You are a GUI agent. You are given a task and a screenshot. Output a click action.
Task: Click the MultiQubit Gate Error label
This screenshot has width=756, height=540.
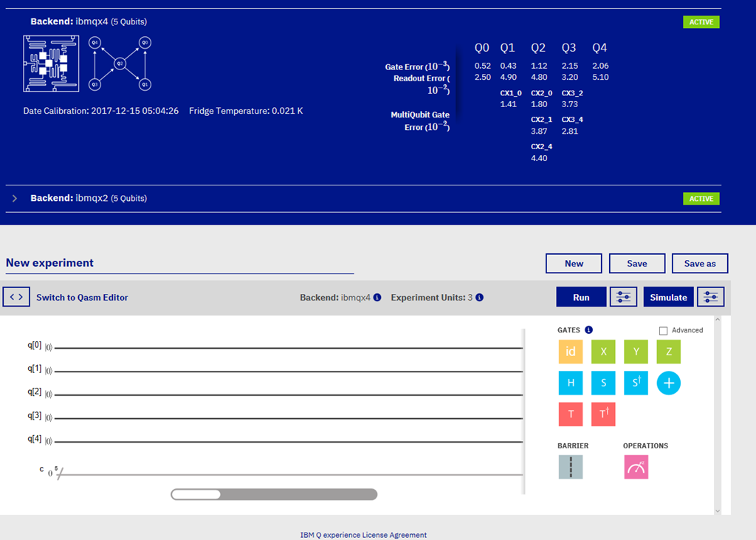420,120
